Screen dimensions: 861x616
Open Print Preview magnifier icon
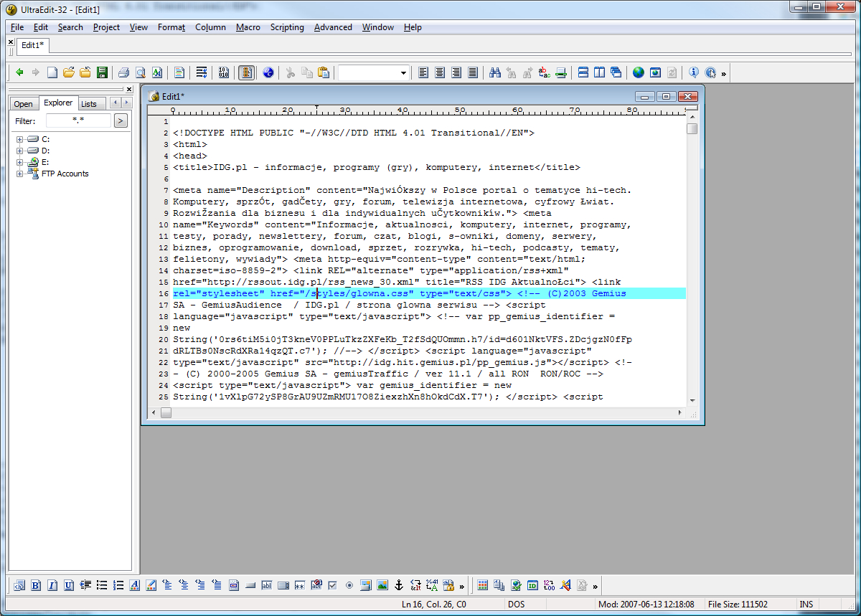(x=140, y=72)
